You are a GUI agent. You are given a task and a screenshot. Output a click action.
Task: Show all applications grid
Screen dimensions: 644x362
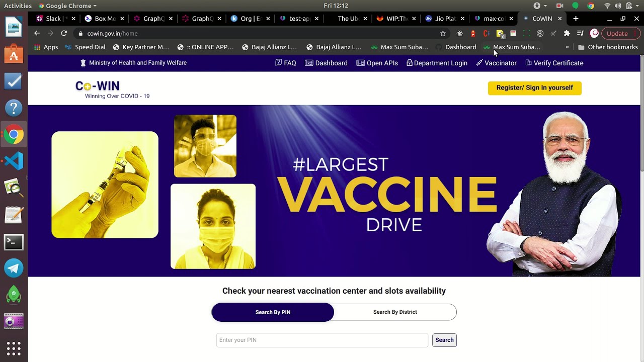click(14, 348)
